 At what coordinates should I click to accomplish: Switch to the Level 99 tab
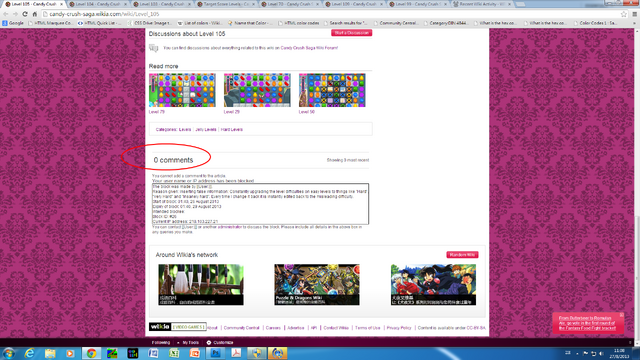[x=417, y=4]
